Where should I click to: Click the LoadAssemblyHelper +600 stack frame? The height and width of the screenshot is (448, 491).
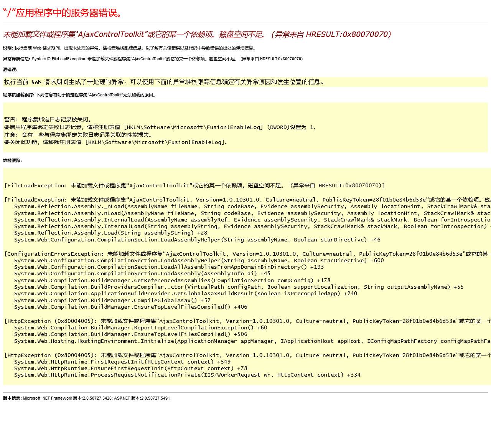coord(199,260)
